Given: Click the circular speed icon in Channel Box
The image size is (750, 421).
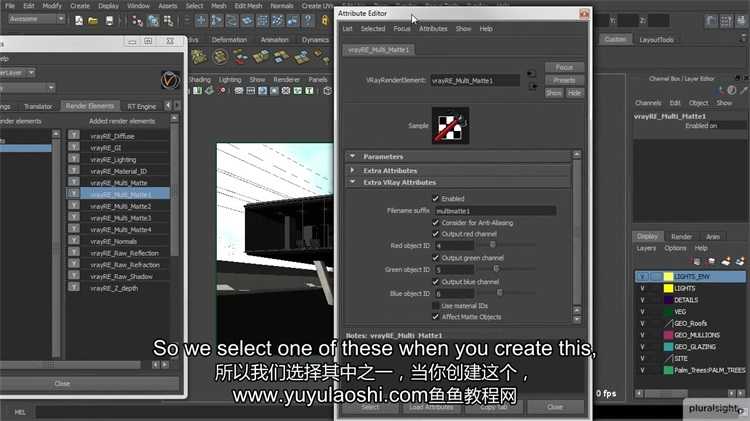Looking at the screenshot, I should (x=732, y=90).
